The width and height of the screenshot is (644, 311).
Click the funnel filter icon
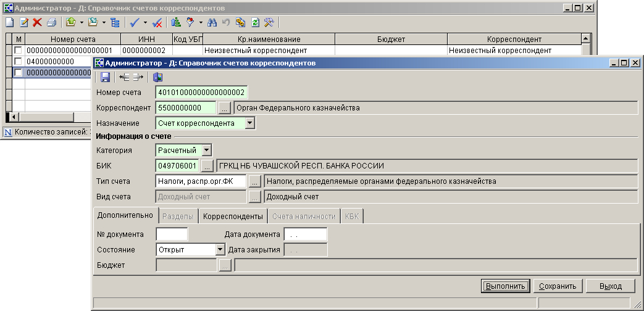click(190, 23)
